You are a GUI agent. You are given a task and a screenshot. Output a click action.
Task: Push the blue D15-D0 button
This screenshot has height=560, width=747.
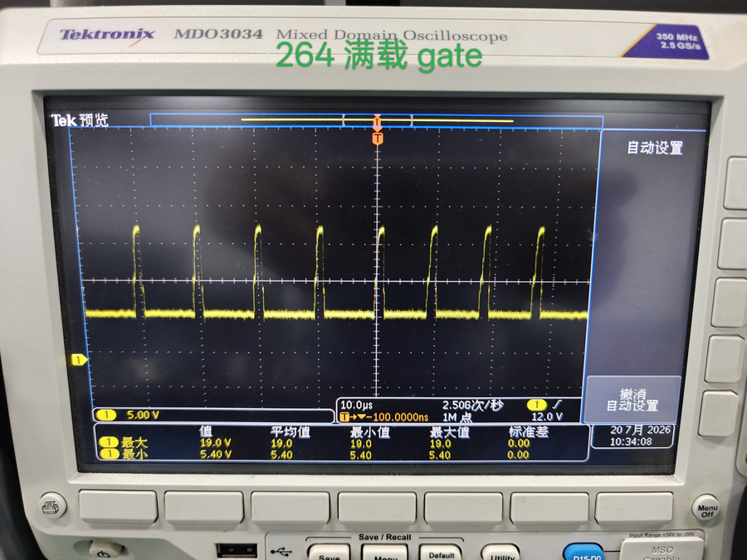pyautogui.click(x=586, y=553)
